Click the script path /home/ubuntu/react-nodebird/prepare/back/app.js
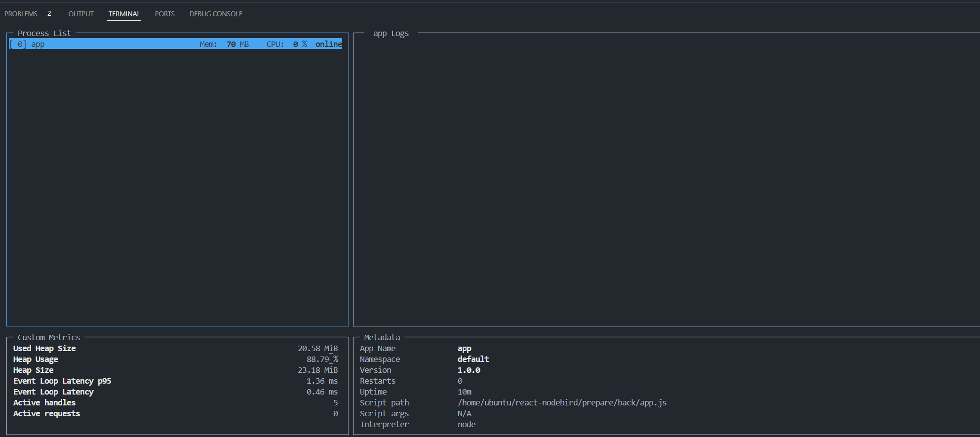 click(562, 402)
